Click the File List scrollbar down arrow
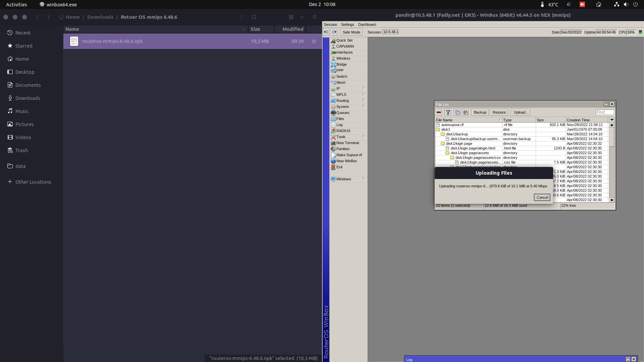Viewport: 644px width, 362px height. (x=612, y=200)
